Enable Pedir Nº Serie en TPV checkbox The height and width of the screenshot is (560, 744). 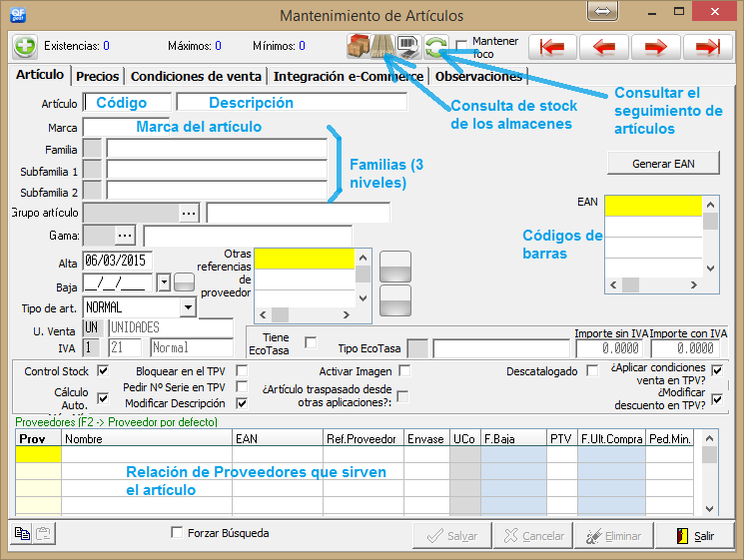[242, 386]
